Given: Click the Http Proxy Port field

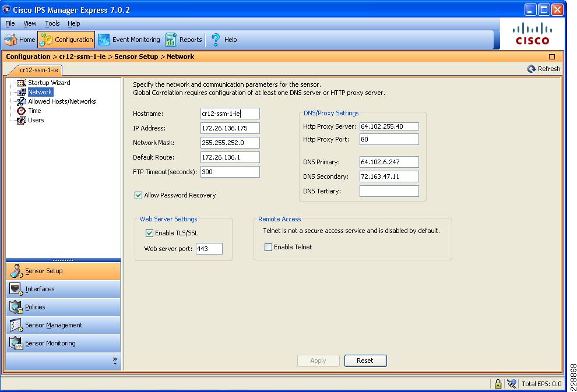Looking at the screenshot, I should point(389,139).
